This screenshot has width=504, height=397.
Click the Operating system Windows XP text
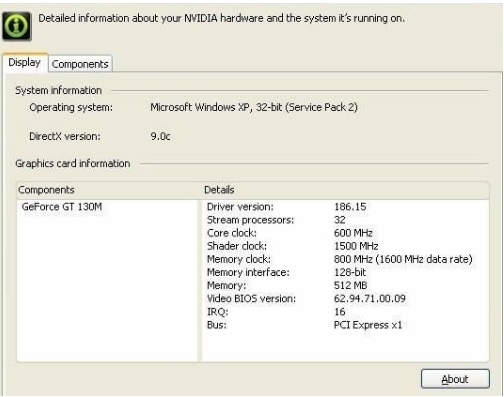[254, 108]
